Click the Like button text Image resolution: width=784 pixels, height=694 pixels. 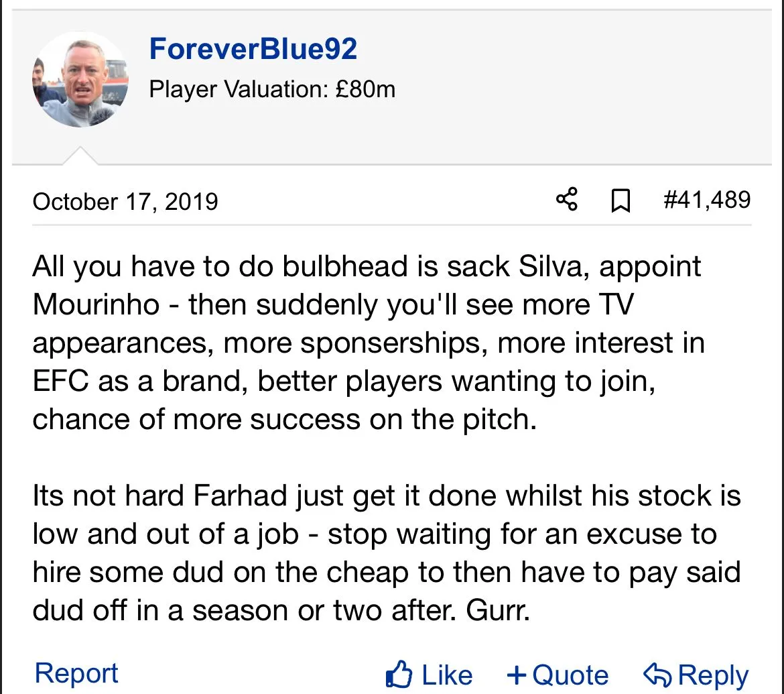(447, 675)
